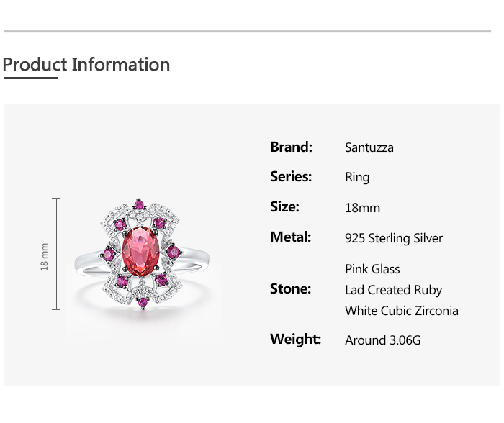Click the small ruby at the ring's top
The image size is (504, 423).
click(139, 205)
